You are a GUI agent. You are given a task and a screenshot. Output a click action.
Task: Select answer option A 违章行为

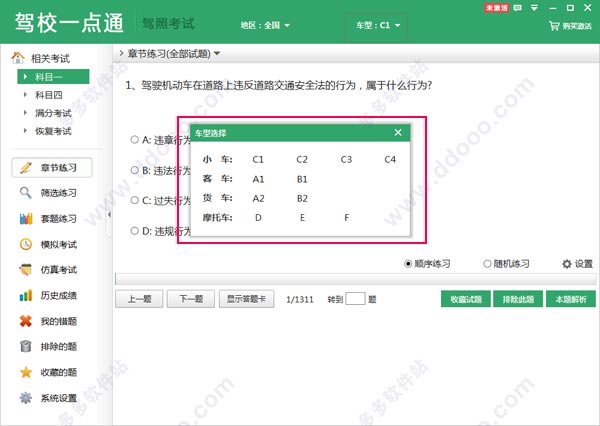tap(134, 139)
